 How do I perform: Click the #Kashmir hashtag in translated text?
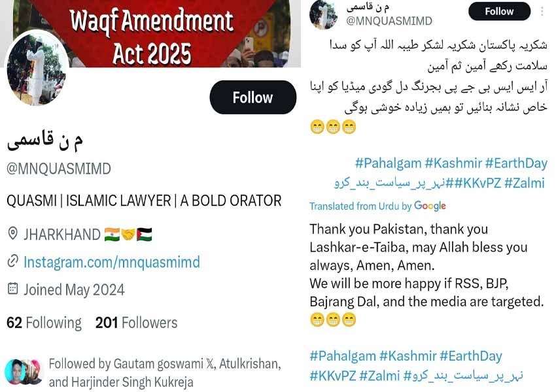pyautogui.click(x=408, y=356)
